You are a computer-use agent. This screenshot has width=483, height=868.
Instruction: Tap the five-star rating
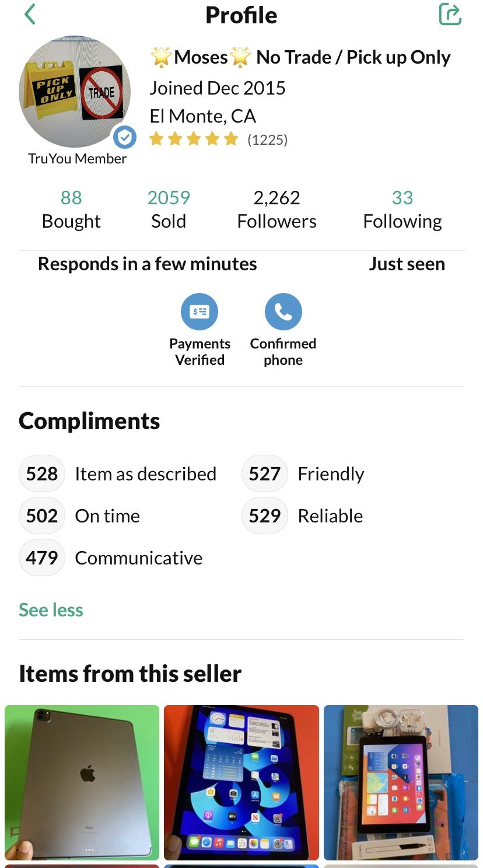point(194,139)
